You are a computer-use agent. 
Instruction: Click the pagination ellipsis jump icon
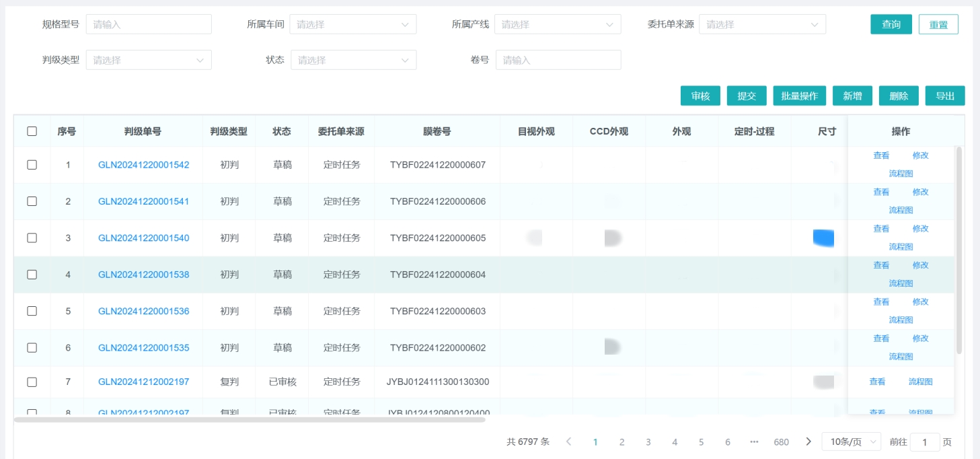click(754, 442)
